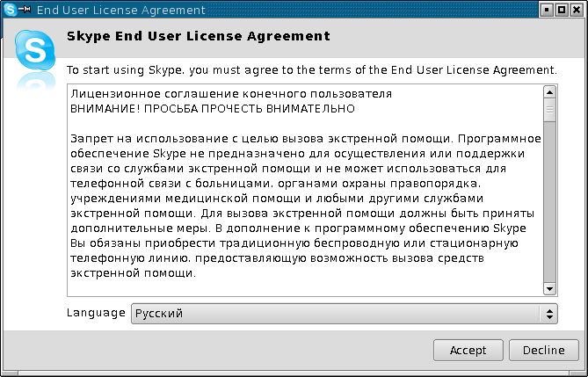This screenshot has height=377, width=588.
Task: Open the Skype window menu icon in title bar
Action: coord(11,10)
